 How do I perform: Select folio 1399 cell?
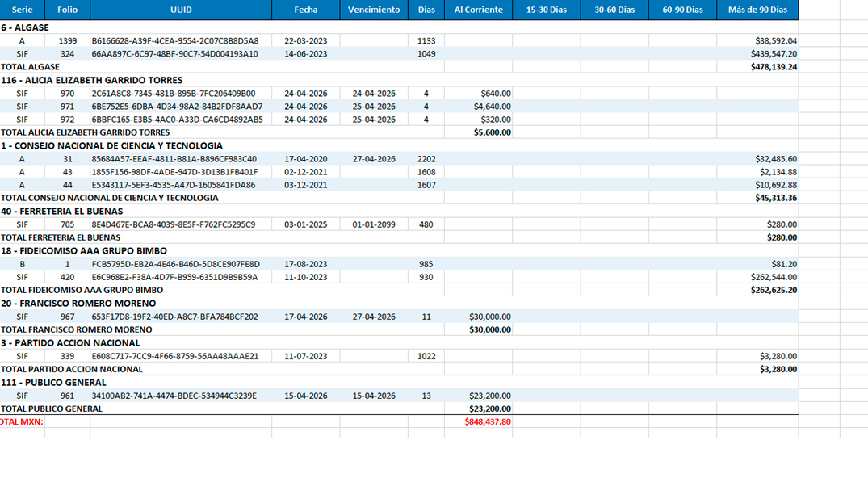point(68,41)
